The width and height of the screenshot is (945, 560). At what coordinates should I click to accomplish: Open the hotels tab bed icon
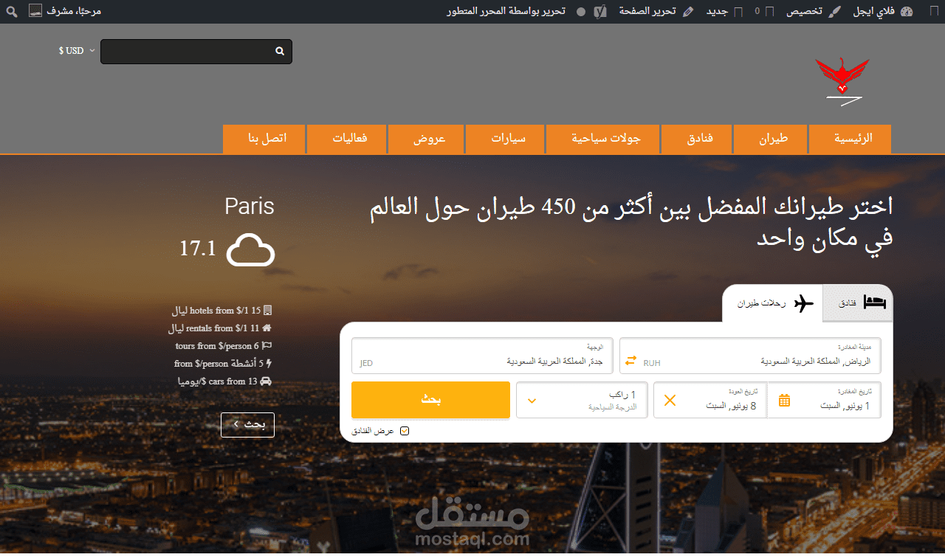click(x=876, y=303)
